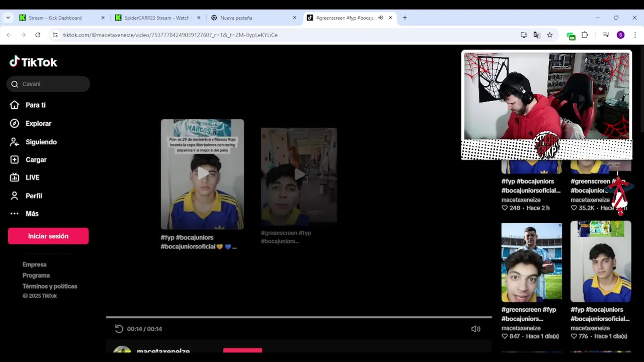The height and width of the screenshot is (362, 644).
Task: Click the macetaxeneize name under 248-likes video
Action: tap(521, 200)
